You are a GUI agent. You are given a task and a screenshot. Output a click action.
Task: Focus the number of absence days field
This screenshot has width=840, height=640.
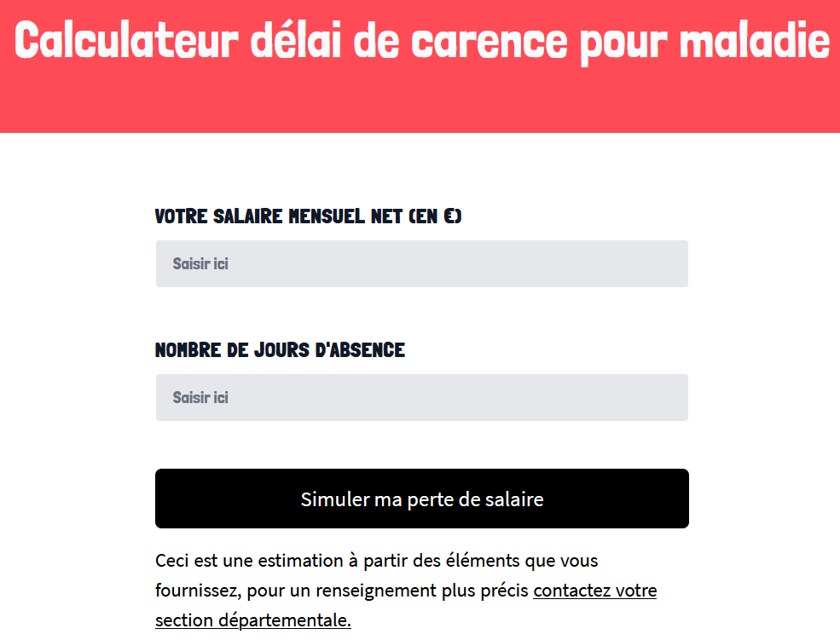[421, 398]
